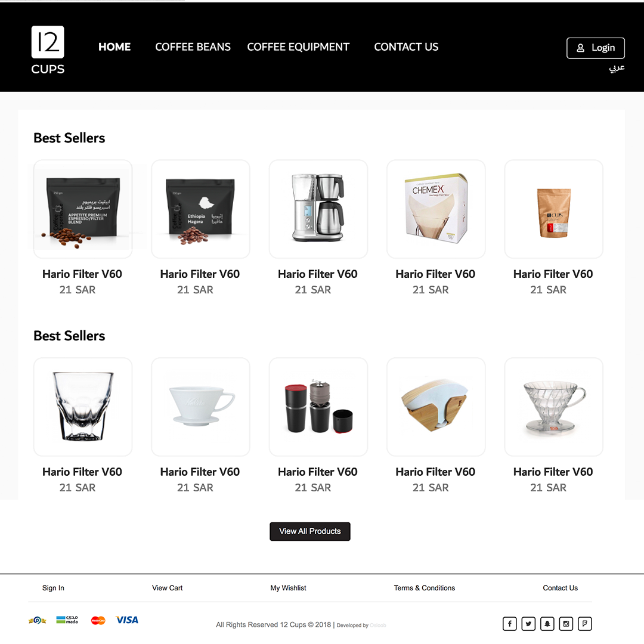
Task: Click the Login button
Action: click(596, 48)
